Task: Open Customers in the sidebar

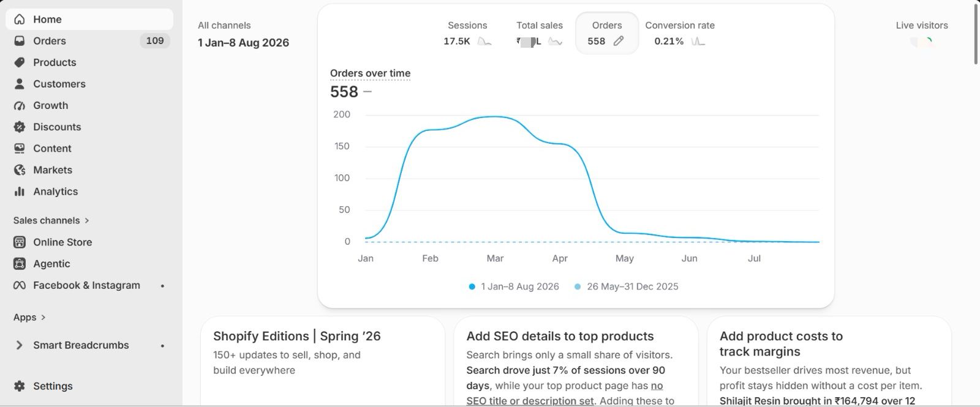Action: (x=89, y=84)
